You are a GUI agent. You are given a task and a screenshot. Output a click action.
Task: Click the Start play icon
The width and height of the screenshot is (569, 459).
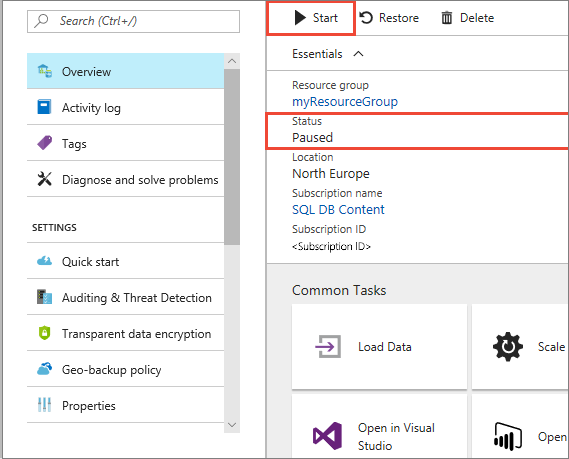(300, 18)
